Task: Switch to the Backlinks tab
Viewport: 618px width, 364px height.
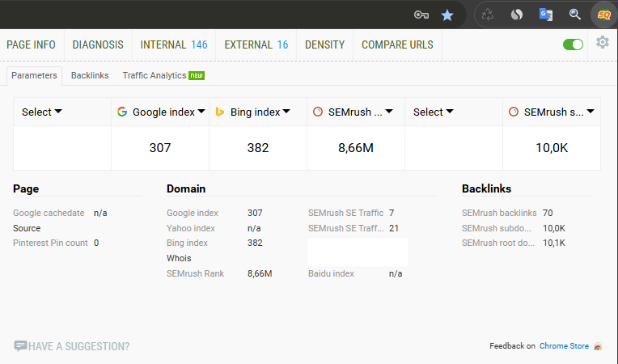Action: click(90, 75)
